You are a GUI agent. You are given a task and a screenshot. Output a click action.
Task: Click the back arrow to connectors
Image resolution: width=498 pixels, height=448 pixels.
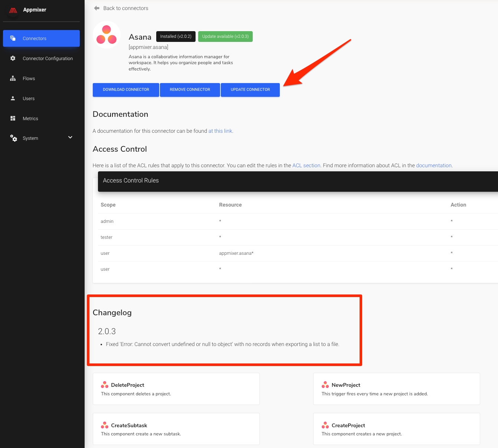tap(97, 8)
